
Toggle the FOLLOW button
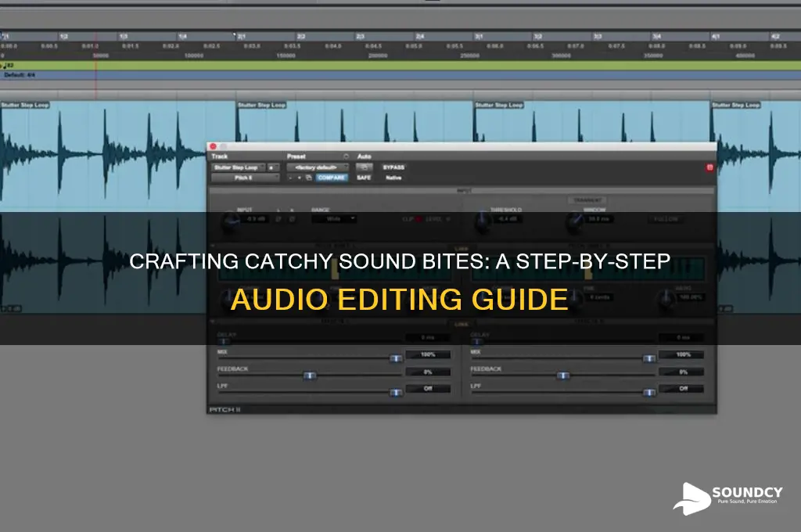point(666,219)
